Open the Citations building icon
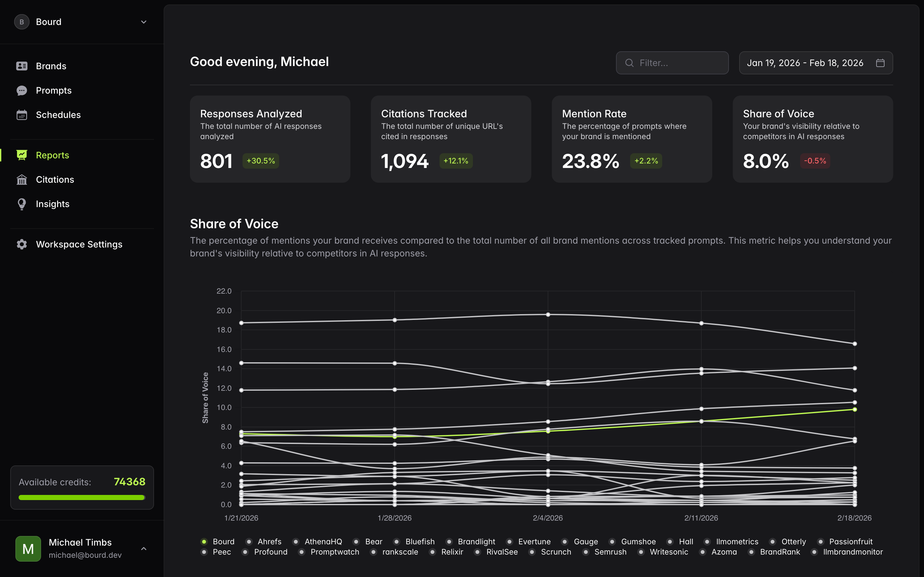 tap(22, 180)
